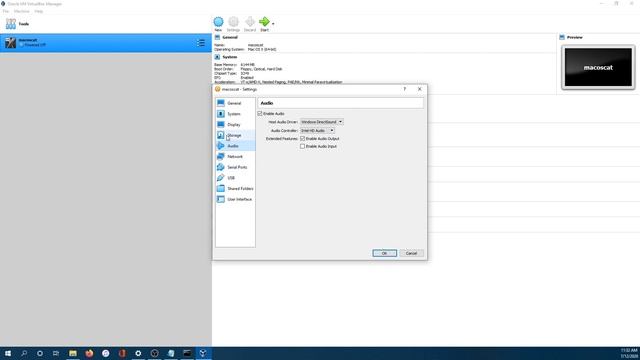The image size is (640, 360).
Task: Toggle the Enable Audio checkbox
Action: [260, 113]
